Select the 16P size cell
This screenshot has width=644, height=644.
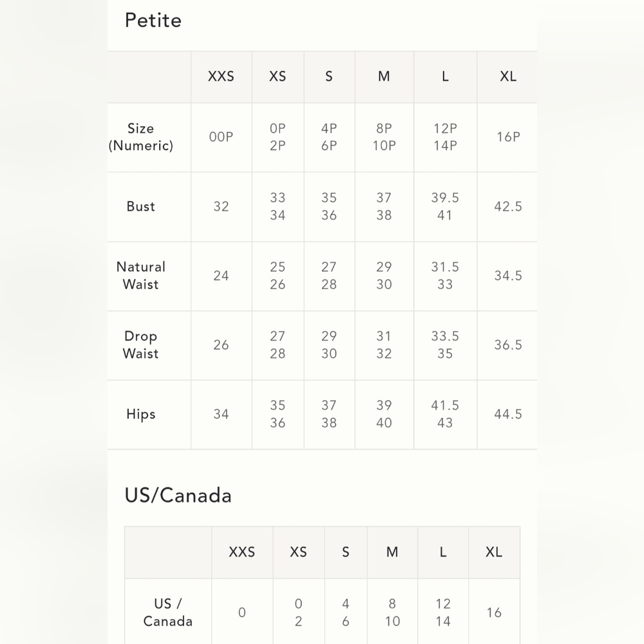(508, 137)
